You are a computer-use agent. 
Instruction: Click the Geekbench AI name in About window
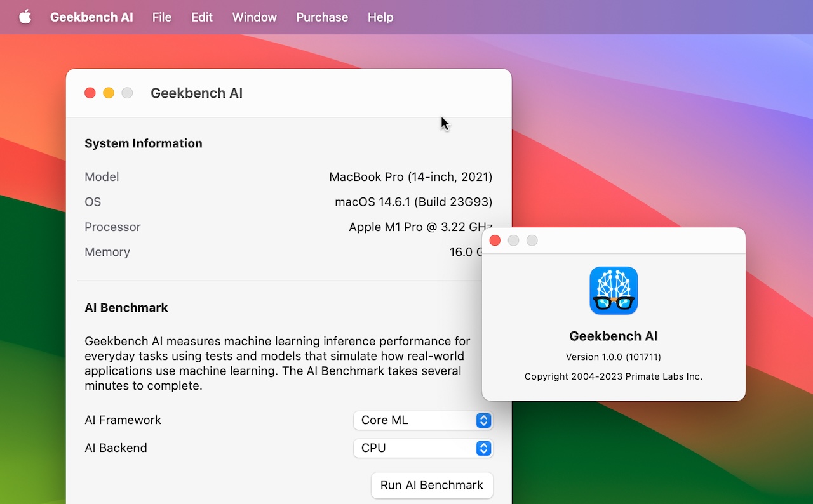tap(614, 336)
